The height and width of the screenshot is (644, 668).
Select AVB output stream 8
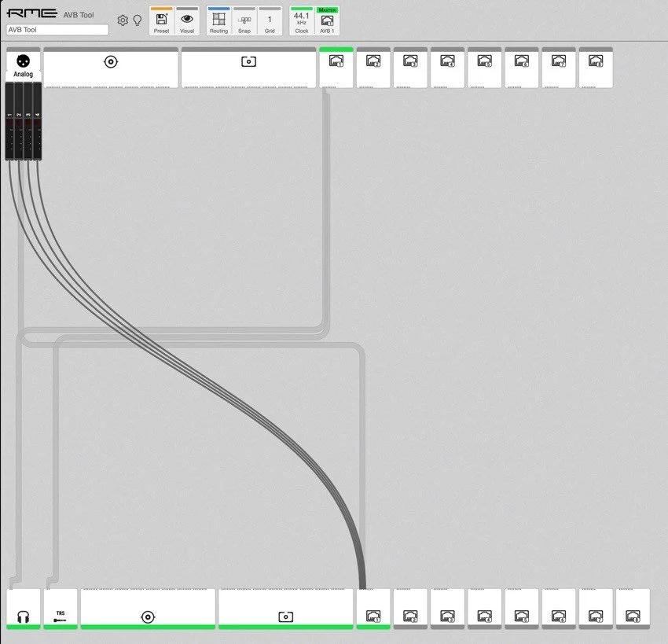633,609
